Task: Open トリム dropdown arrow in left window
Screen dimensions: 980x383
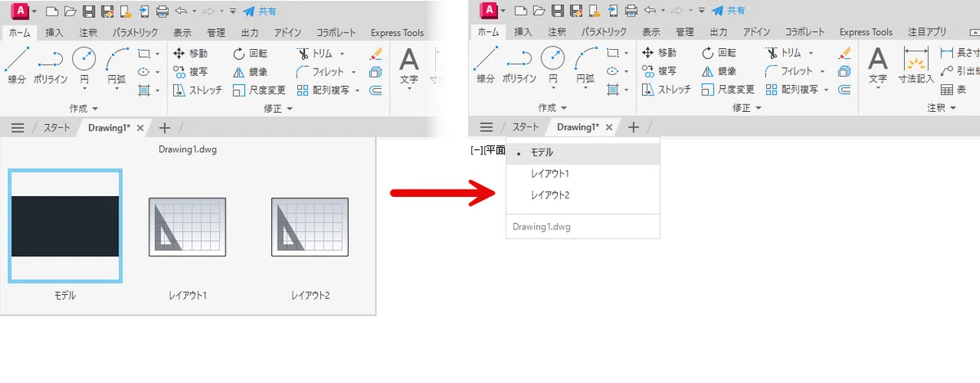Action: pyautogui.click(x=341, y=53)
